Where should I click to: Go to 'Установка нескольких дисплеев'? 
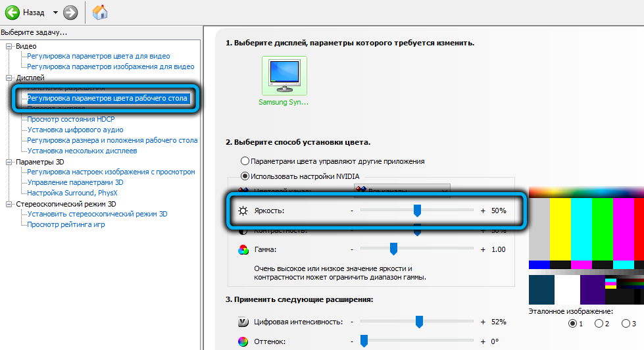point(82,151)
